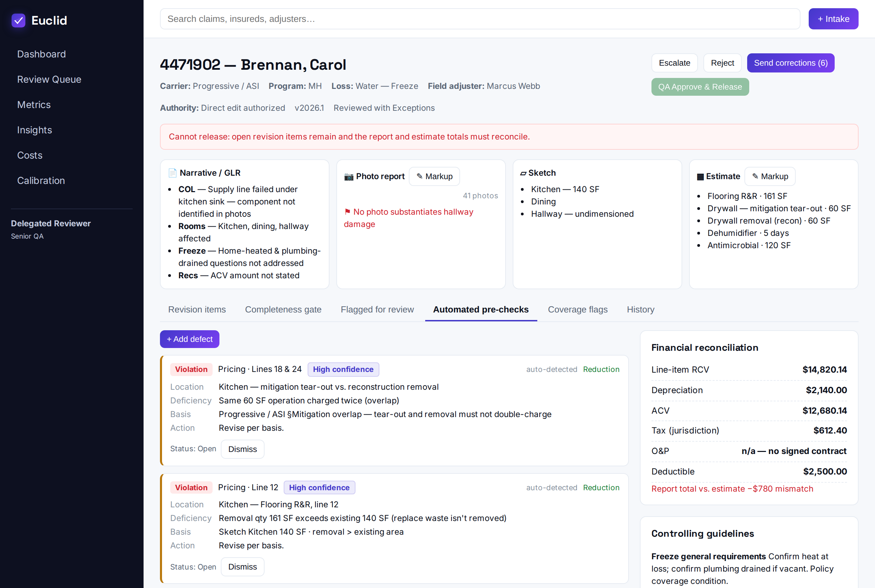Open Markup for the Photo report
This screenshot has height=588, width=875.
(x=434, y=176)
